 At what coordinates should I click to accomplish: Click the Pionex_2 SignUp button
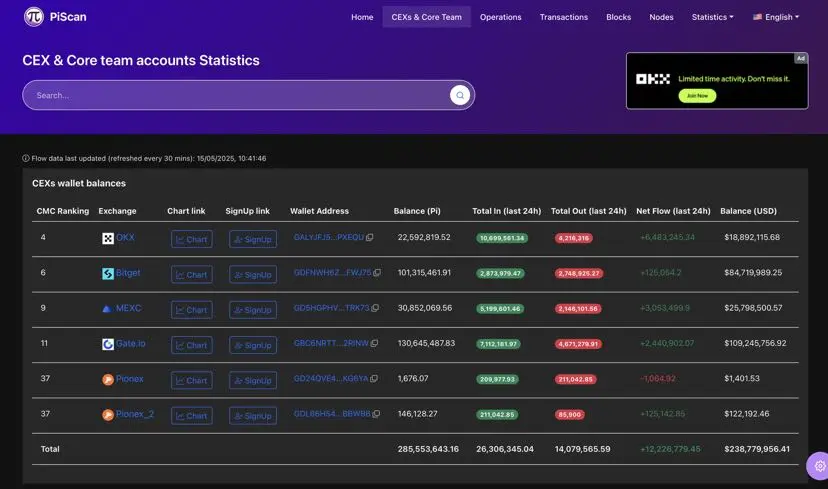click(253, 416)
